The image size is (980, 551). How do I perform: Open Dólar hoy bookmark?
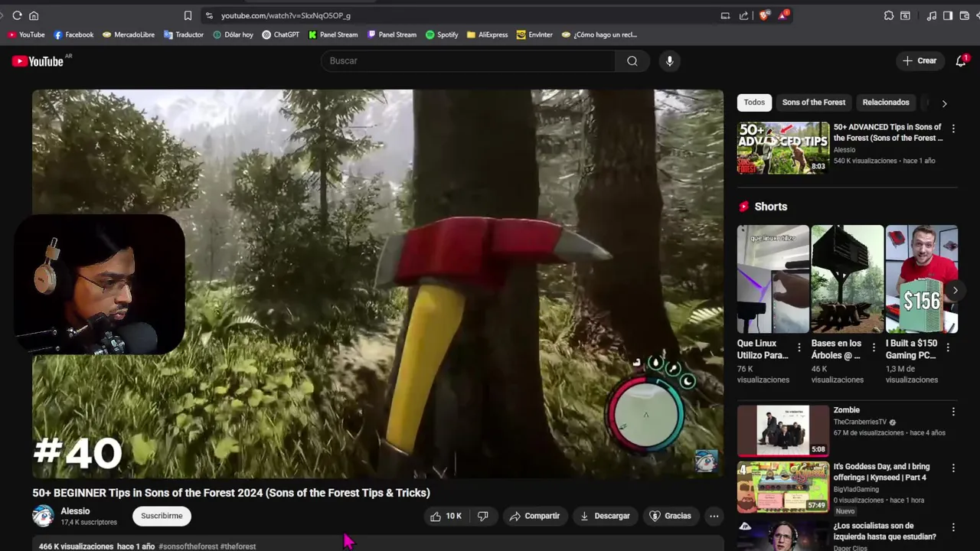coord(233,34)
